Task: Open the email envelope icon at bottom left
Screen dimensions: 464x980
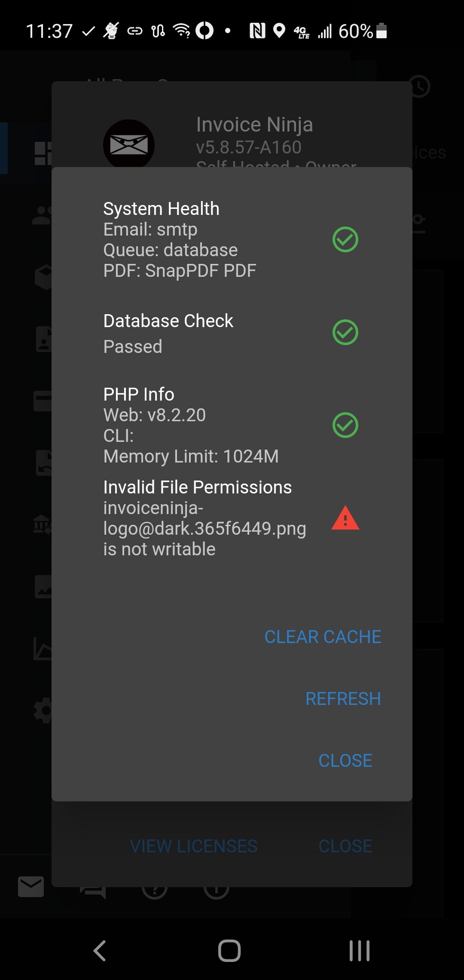Action: [31, 886]
